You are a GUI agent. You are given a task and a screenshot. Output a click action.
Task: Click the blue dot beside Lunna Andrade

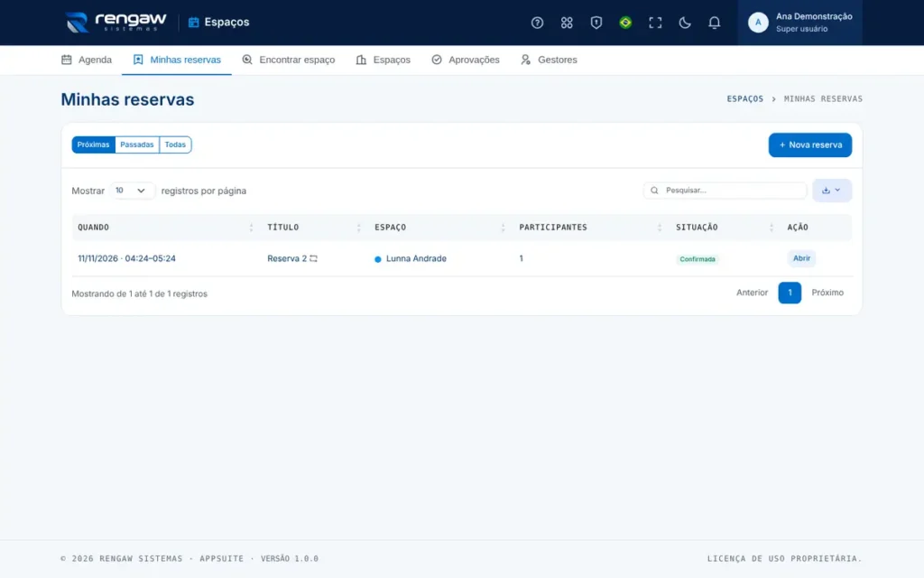(378, 259)
